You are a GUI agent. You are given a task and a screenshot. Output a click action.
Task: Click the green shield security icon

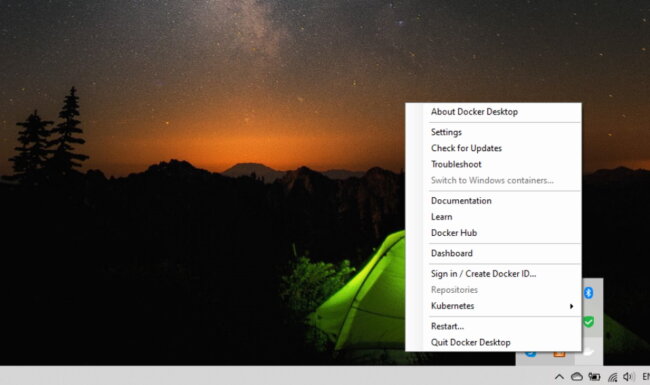coord(588,322)
